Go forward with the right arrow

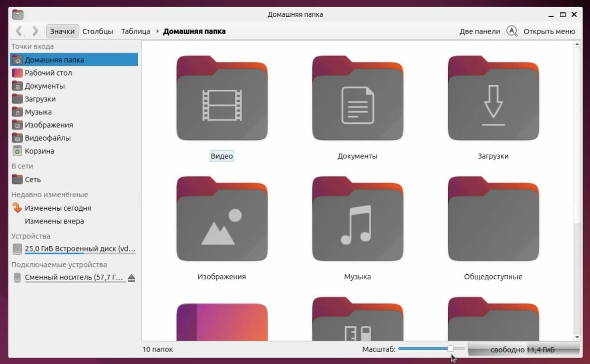[35, 31]
